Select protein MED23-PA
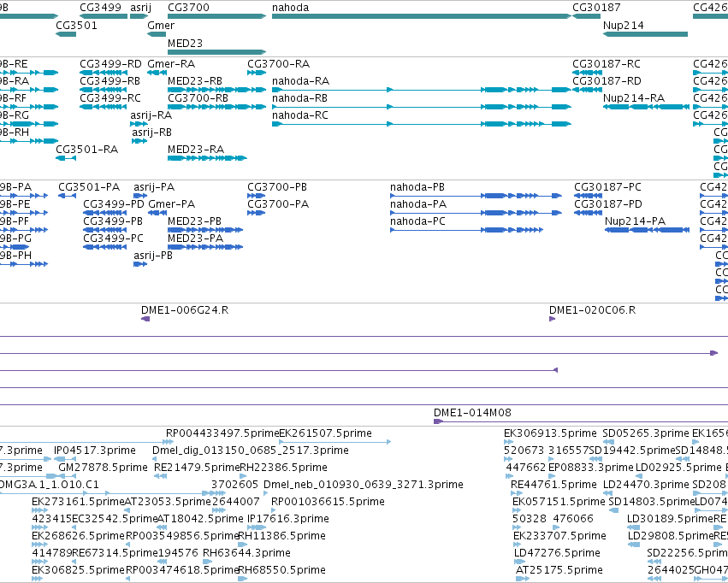 pos(205,247)
